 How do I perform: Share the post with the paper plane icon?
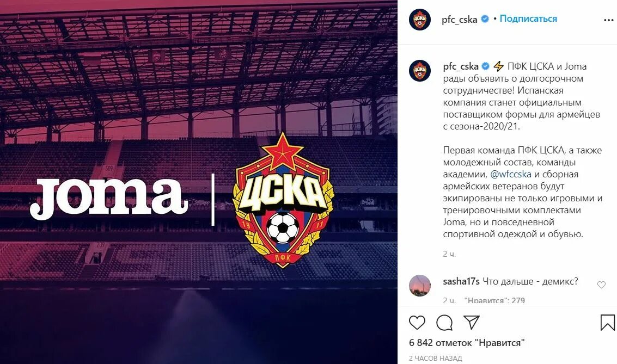click(x=471, y=322)
